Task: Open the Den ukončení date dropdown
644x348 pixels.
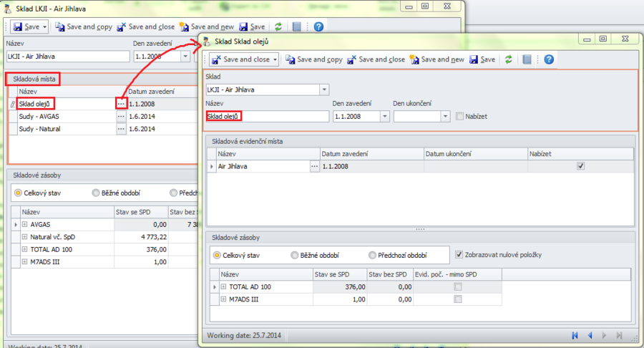Action: [x=445, y=116]
